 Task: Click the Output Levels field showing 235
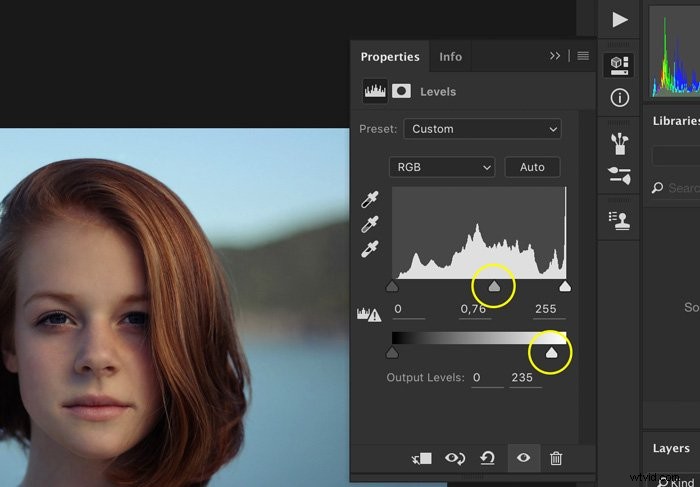pyautogui.click(x=525, y=378)
